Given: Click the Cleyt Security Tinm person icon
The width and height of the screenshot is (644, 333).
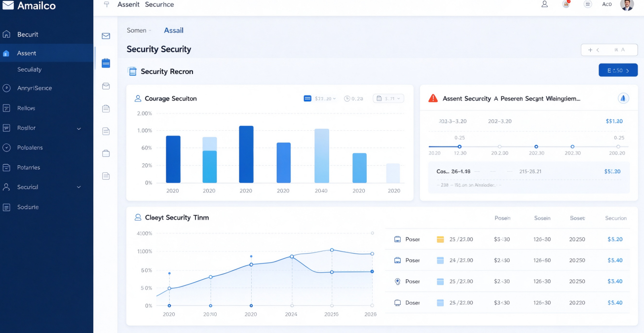Looking at the screenshot, I should pyautogui.click(x=138, y=218).
